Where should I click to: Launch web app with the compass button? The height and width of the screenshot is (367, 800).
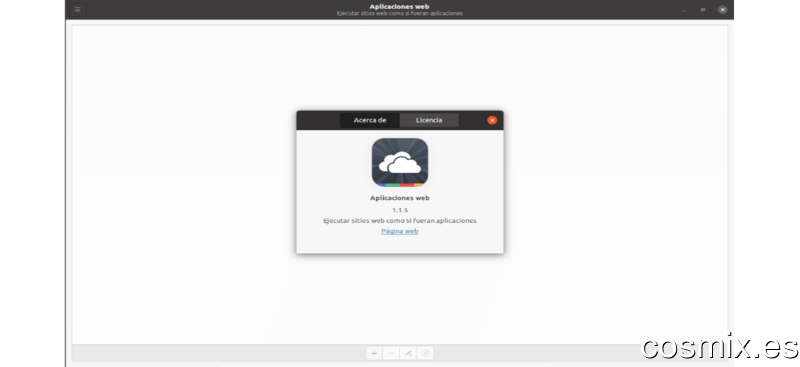[x=425, y=353]
